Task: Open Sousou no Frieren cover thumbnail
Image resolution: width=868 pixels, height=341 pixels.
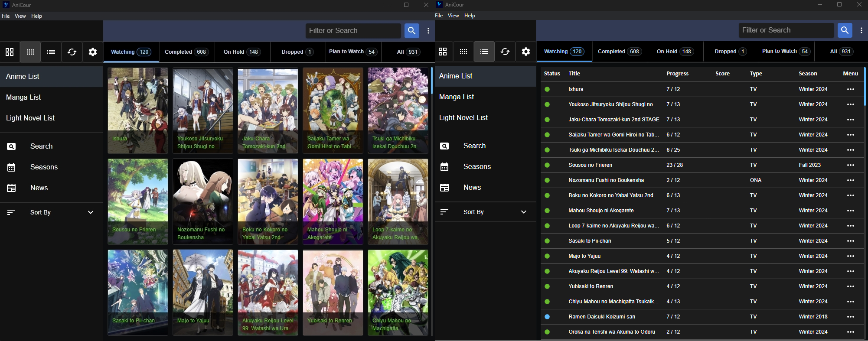Action: [138, 201]
